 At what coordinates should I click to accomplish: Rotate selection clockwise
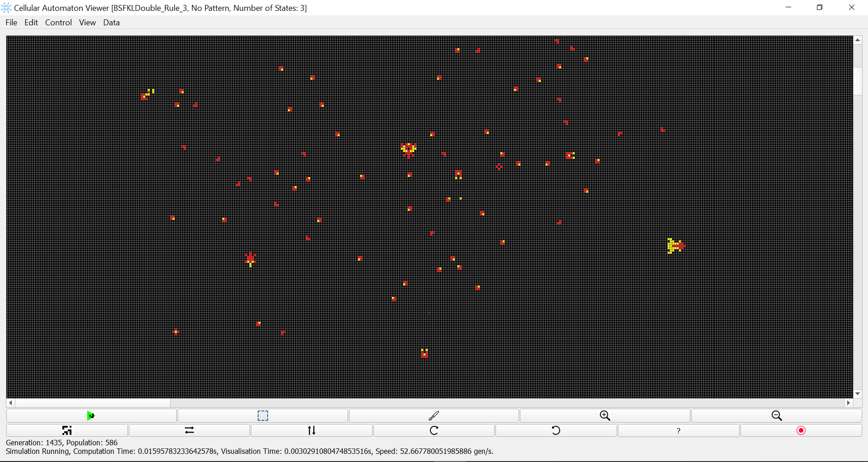coord(434,430)
